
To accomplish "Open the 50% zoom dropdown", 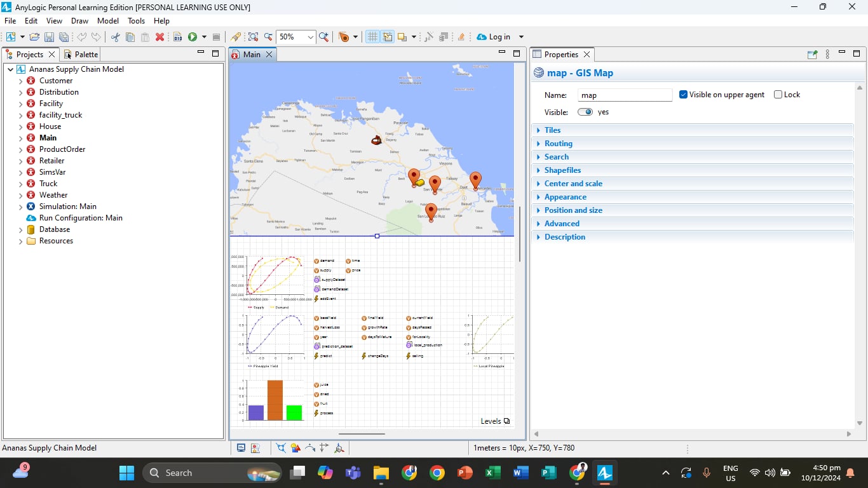I will tap(311, 37).
